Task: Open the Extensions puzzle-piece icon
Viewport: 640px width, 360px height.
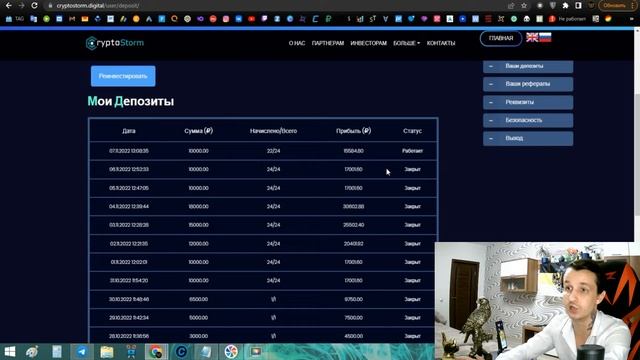Action: click(x=565, y=6)
